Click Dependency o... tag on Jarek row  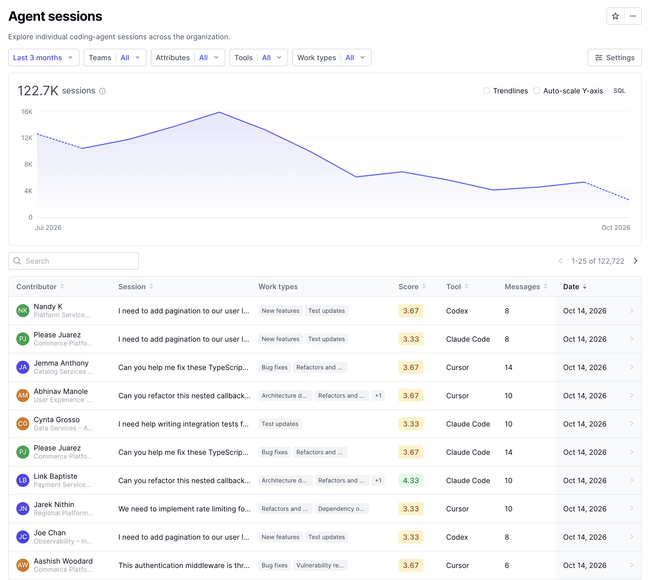[341, 509]
